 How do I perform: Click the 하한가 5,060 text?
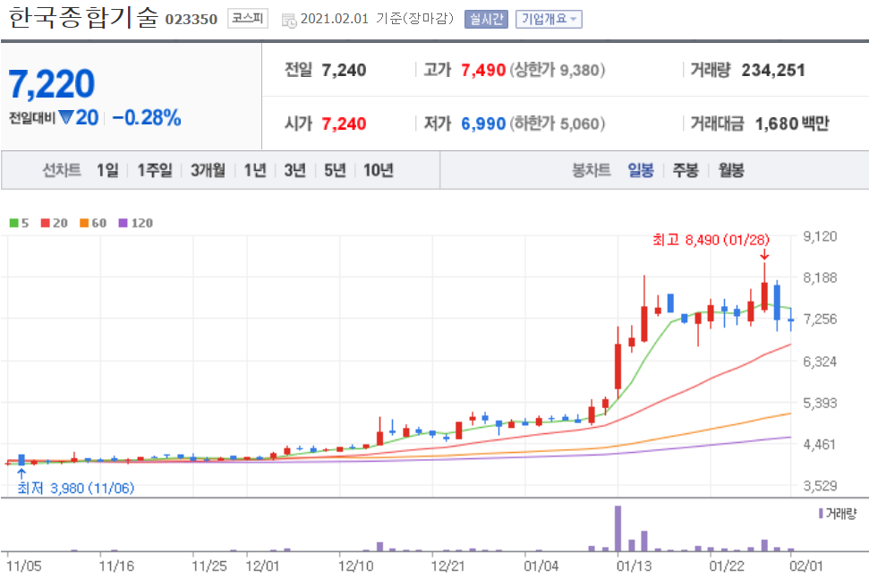pyautogui.click(x=557, y=124)
